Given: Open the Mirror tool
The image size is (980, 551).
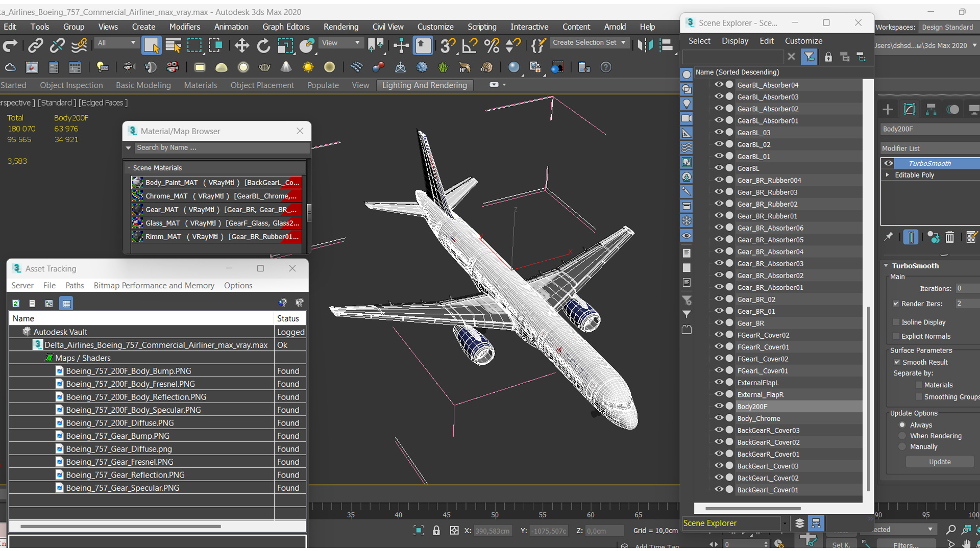Looking at the screenshot, I should [x=645, y=45].
